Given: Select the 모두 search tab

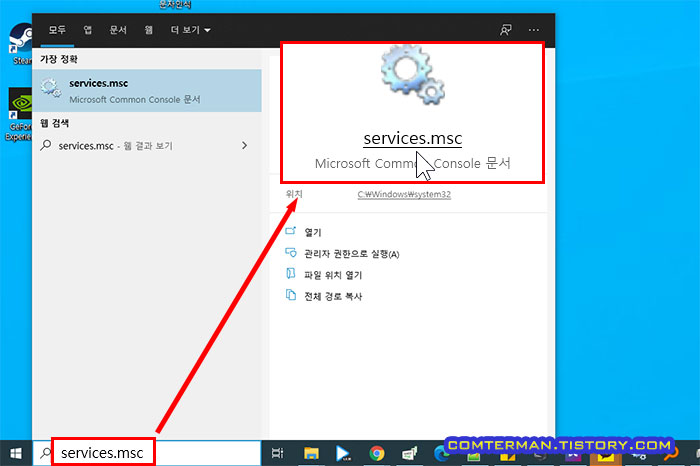Looking at the screenshot, I should pos(57,30).
